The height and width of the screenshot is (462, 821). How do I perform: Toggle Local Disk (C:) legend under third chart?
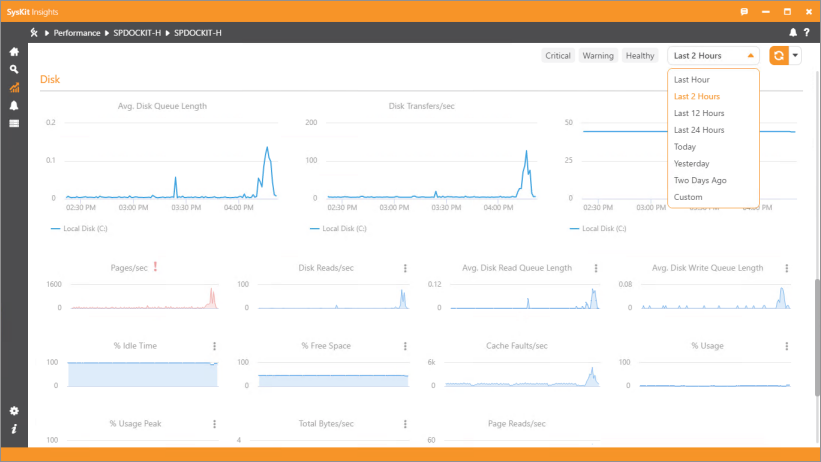(598, 228)
